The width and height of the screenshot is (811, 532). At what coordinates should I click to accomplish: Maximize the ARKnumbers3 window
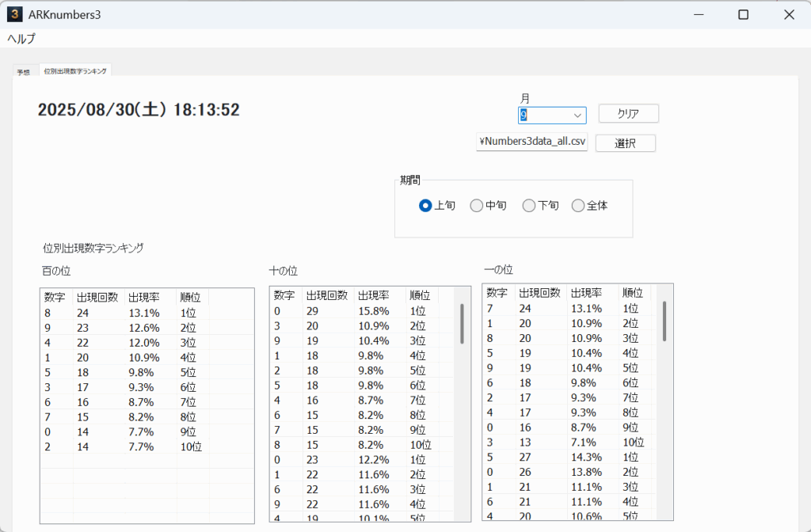point(743,14)
